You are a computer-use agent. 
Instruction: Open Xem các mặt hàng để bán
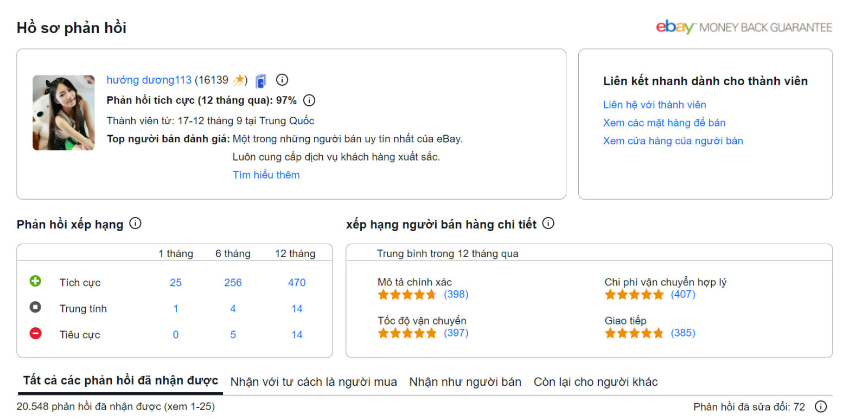point(664,123)
